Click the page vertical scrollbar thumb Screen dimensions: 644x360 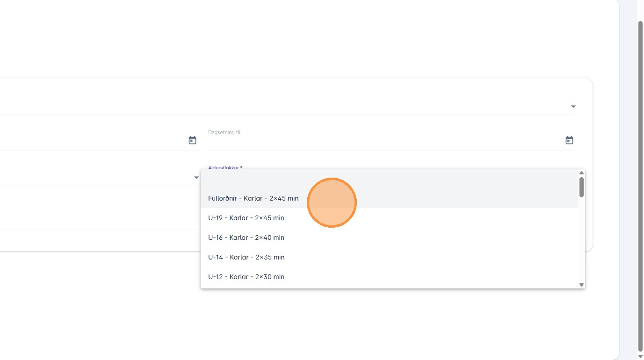(x=640, y=187)
